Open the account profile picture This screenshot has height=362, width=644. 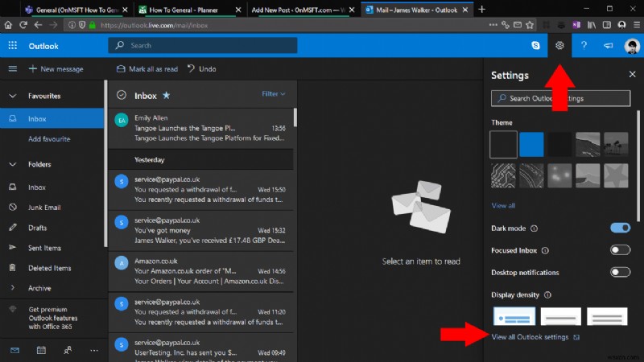pos(632,46)
